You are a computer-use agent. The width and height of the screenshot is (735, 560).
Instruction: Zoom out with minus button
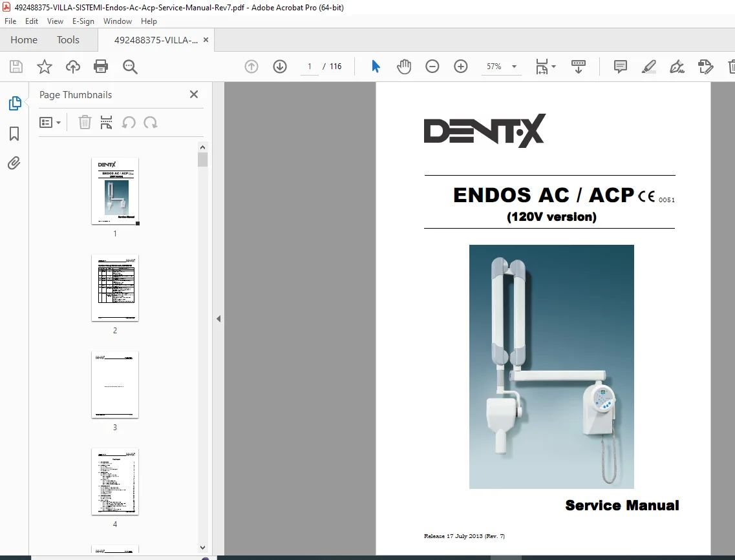[x=432, y=67]
